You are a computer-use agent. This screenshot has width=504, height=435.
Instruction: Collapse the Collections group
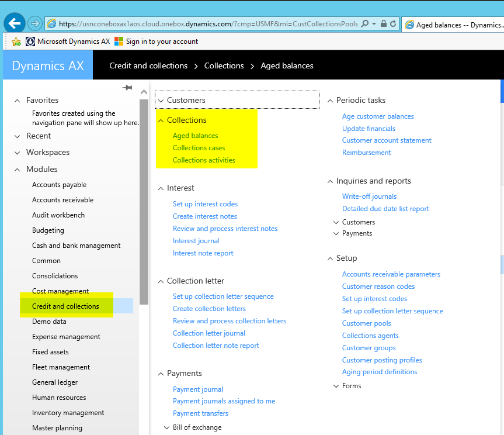pos(161,120)
